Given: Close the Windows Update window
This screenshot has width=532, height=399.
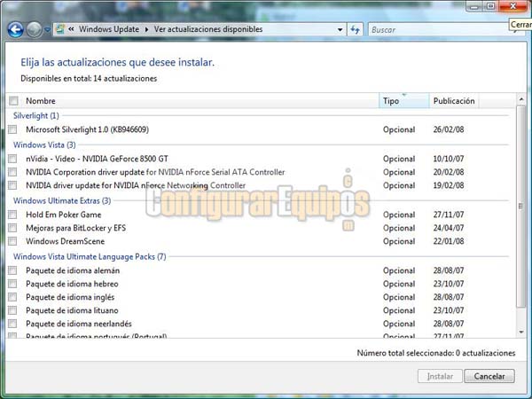Looking at the screenshot, I should [x=513, y=6].
